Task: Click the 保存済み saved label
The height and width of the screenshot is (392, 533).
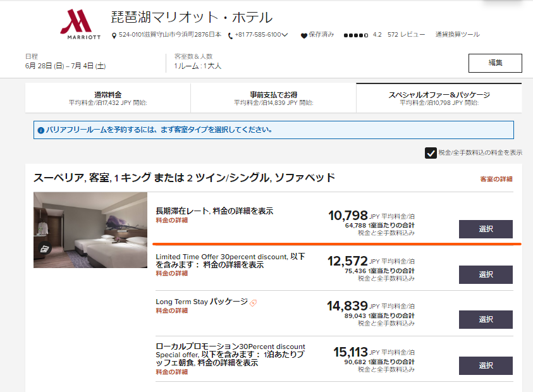Action: click(321, 35)
